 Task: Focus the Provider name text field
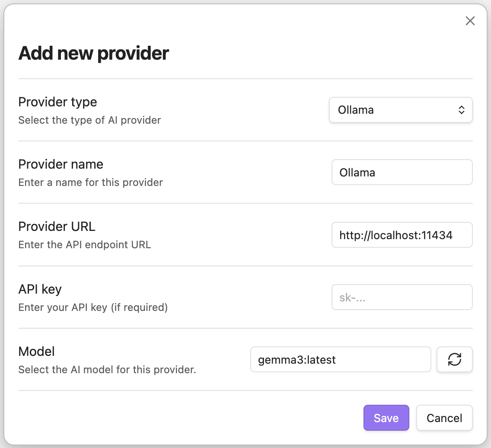[402, 173]
